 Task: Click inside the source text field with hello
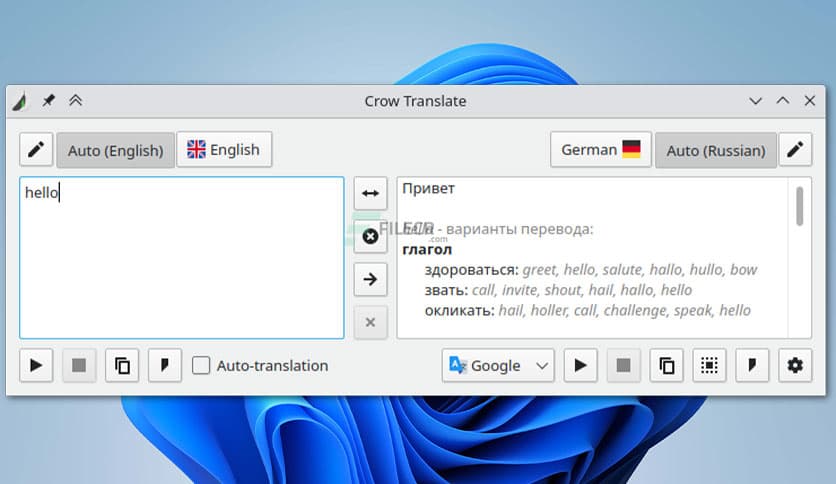pyautogui.click(x=182, y=258)
